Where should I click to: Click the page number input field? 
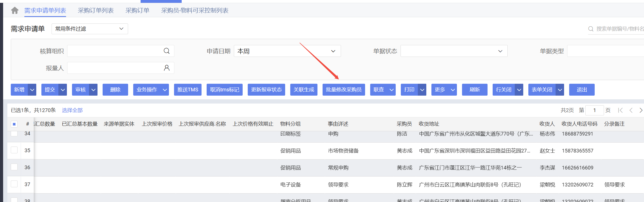click(x=594, y=110)
